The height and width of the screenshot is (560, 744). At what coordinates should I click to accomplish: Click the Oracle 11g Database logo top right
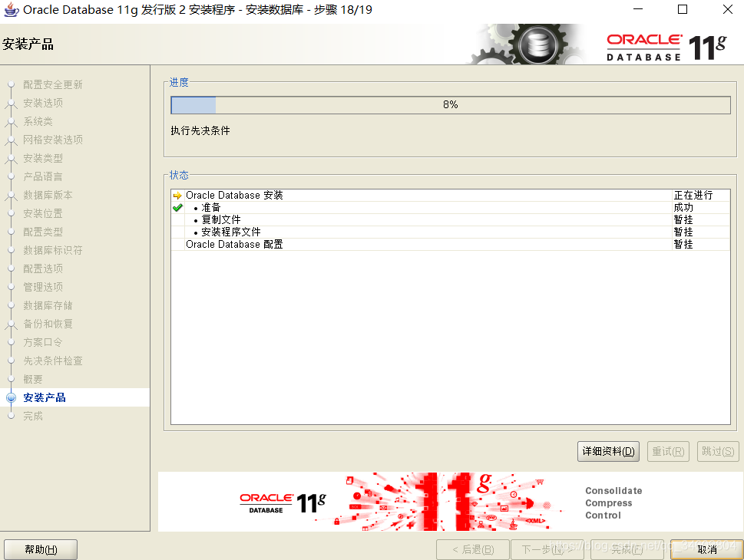pos(666,47)
